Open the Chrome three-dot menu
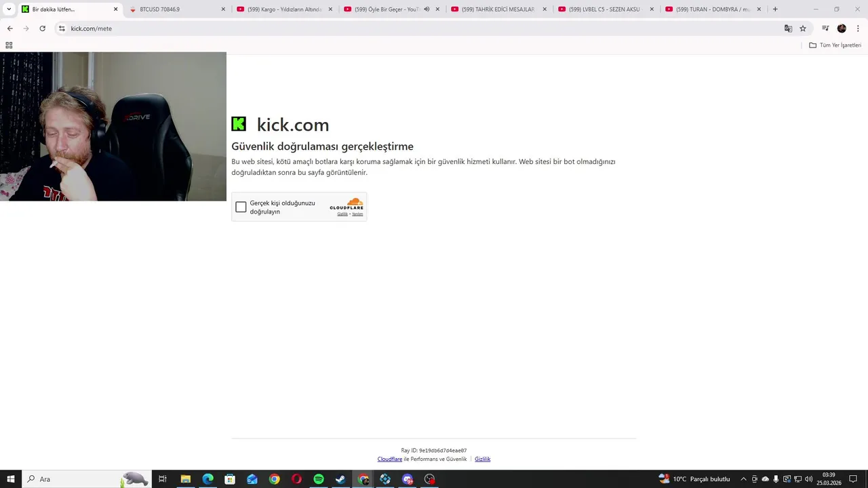The height and width of the screenshot is (488, 868). coord(857,28)
